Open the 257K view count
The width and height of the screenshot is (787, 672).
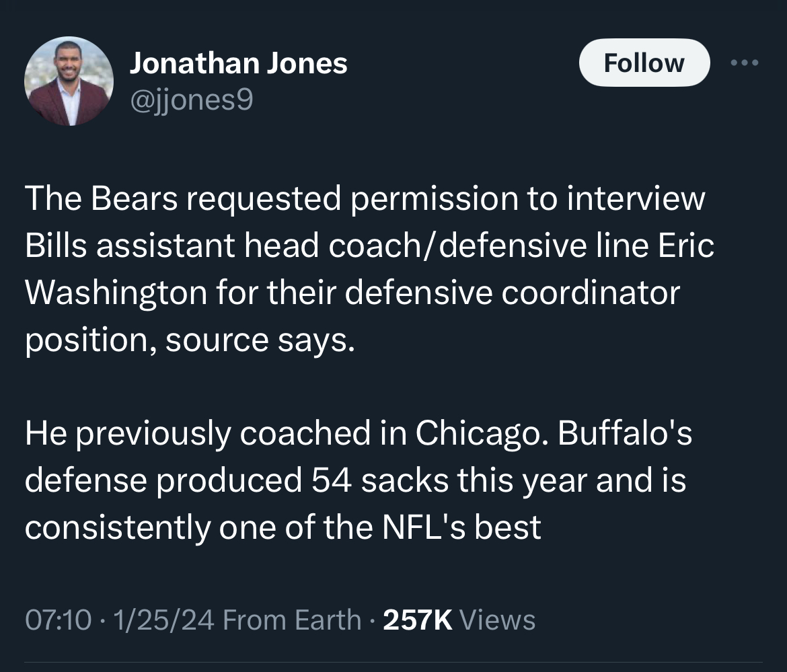tap(418, 620)
